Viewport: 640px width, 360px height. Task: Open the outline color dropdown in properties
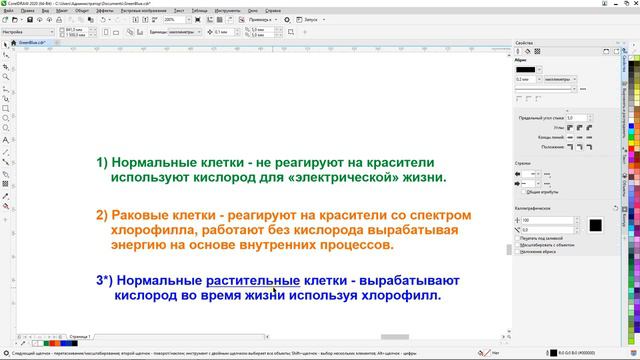click(x=540, y=70)
